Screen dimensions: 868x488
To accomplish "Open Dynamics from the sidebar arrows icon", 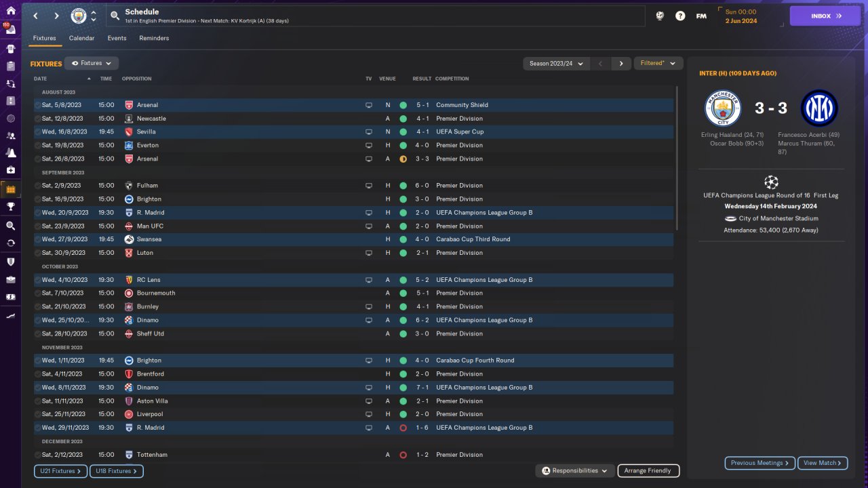I will pyautogui.click(x=10, y=83).
